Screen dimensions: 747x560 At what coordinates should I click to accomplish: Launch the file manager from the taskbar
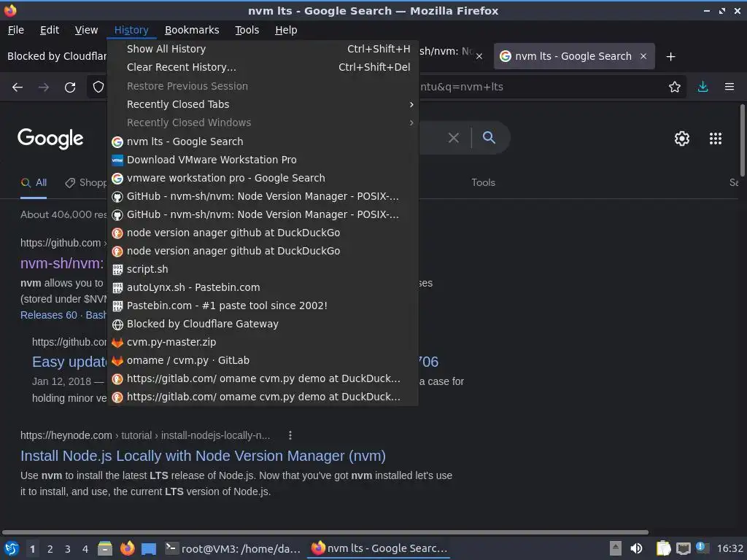point(105,548)
